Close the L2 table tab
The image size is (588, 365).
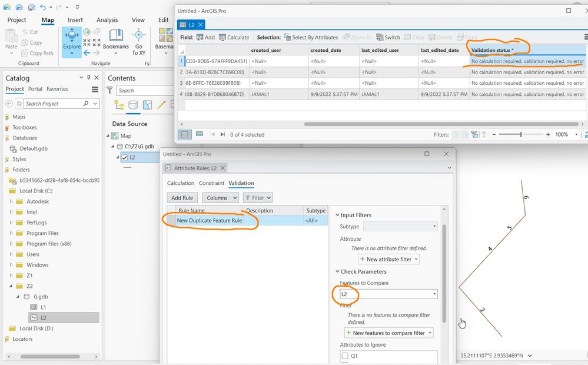click(201, 25)
